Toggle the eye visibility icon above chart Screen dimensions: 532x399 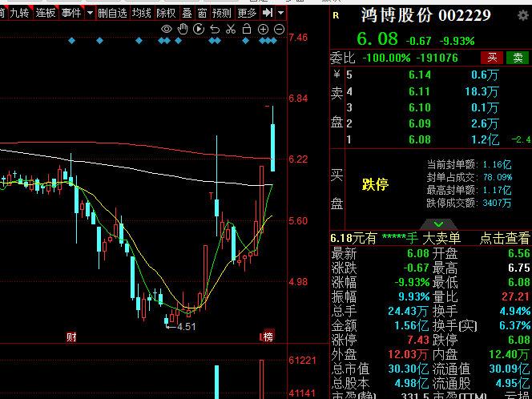167,29
